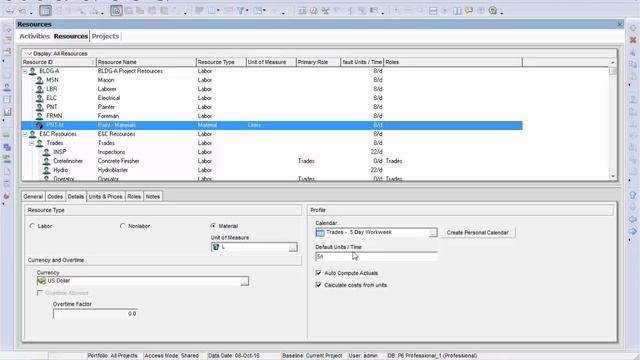The height and width of the screenshot is (360, 640).
Task: Sort by the Resource Type column header
Action: (x=221, y=62)
